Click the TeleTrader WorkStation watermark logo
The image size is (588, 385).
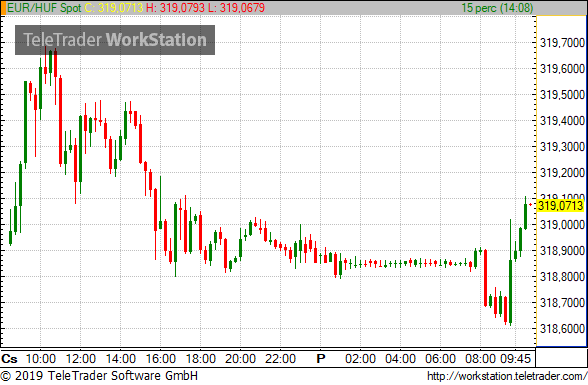tap(115, 40)
